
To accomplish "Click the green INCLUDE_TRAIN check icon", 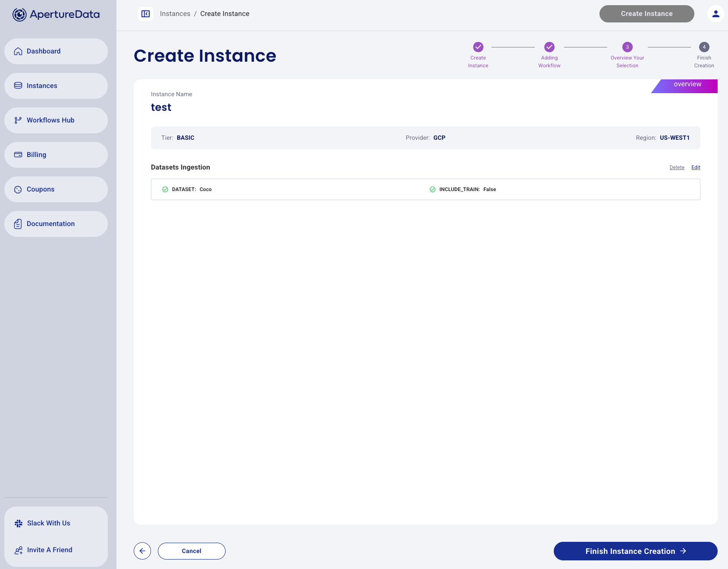I will (x=433, y=189).
